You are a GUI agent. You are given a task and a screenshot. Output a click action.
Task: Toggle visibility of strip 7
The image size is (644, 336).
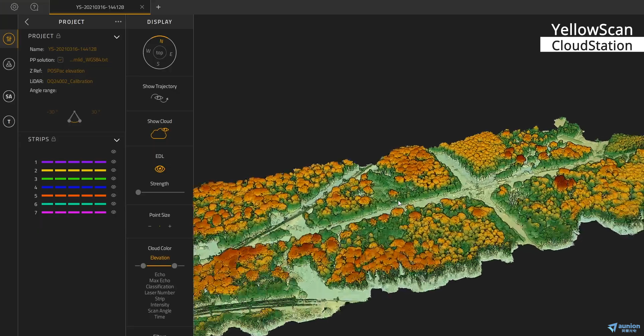click(x=113, y=212)
